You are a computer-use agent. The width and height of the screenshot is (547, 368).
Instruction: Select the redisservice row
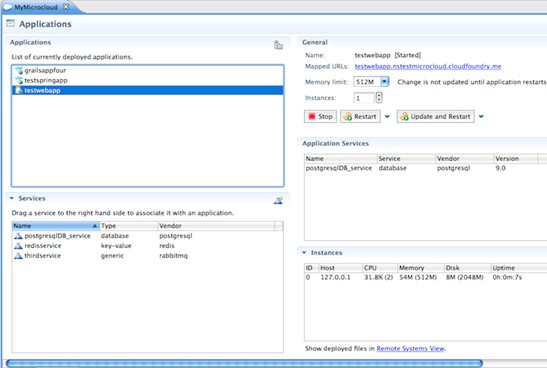coord(148,246)
